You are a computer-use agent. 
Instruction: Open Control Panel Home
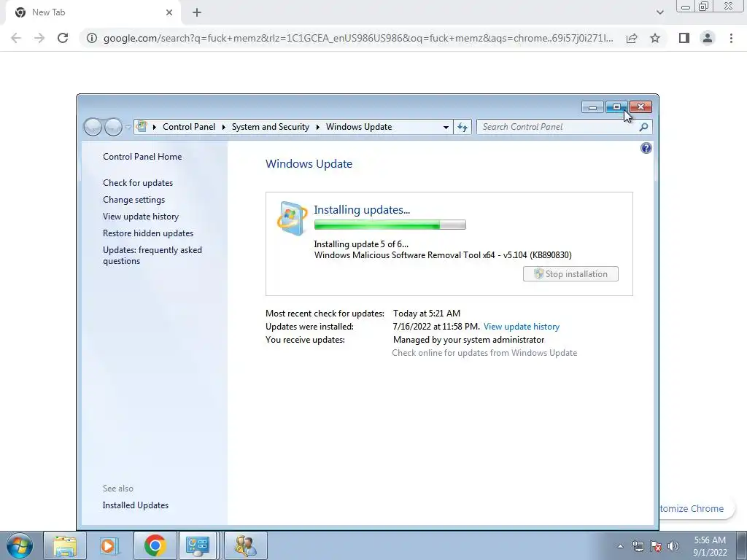tap(142, 157)
